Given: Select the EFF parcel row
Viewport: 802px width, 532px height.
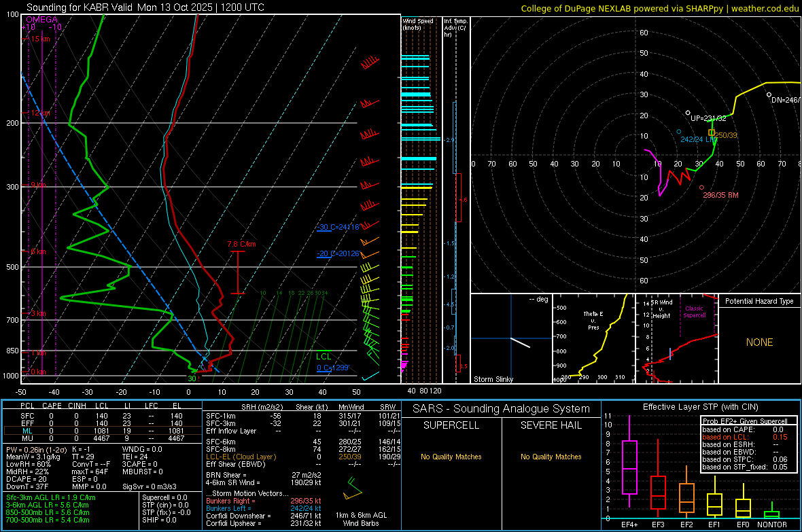Looking at the screenshot, I should [x=102, y=423].
